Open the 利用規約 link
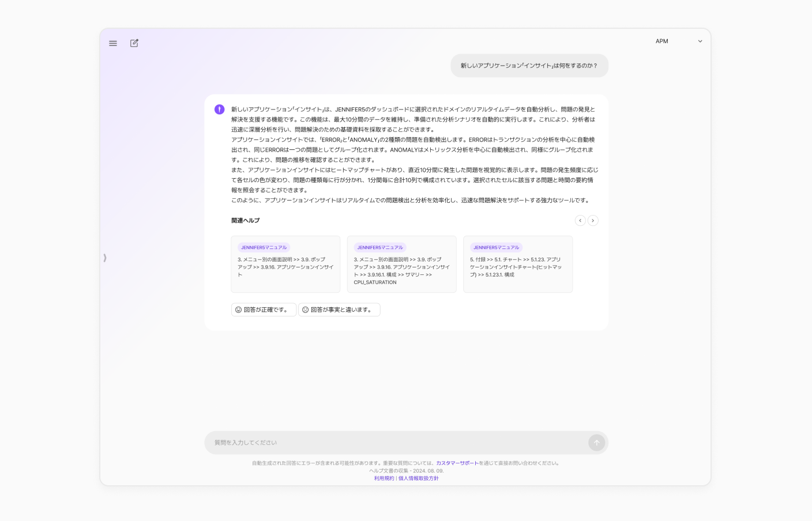Image resolution: width=812 pixels, height=521 pixels. (384, 478)
